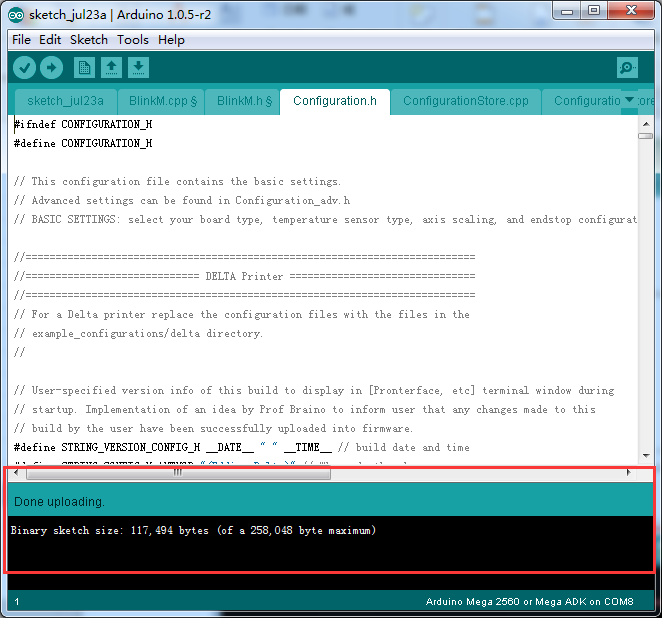Click the Arduino logo in title bar
This screenshot has height=618, width=662.
16,15
